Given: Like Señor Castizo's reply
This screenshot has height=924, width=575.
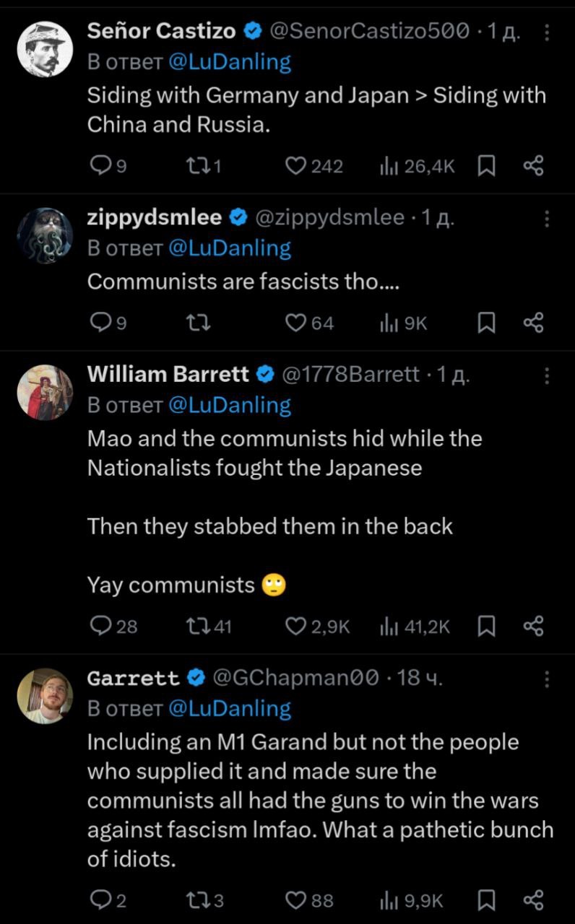Looking at the screenshot, I should 295,167.
